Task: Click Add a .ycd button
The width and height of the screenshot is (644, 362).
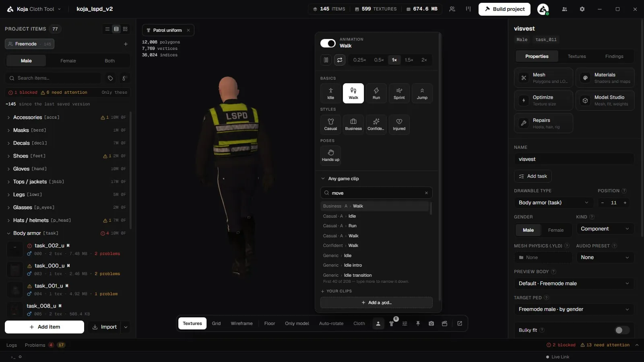Action: pos(376,302)
